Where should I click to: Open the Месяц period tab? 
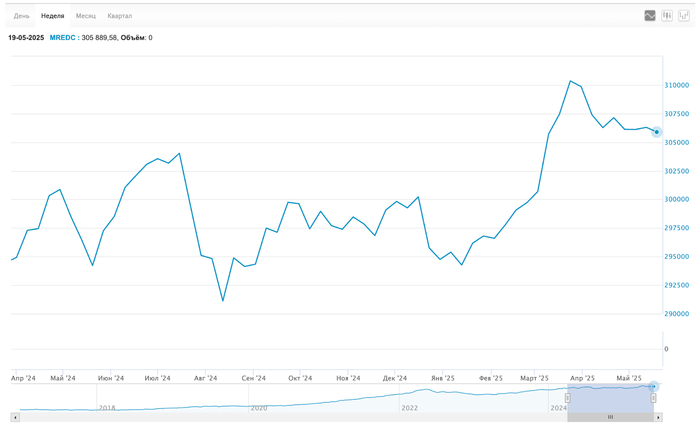coord(86,16)
